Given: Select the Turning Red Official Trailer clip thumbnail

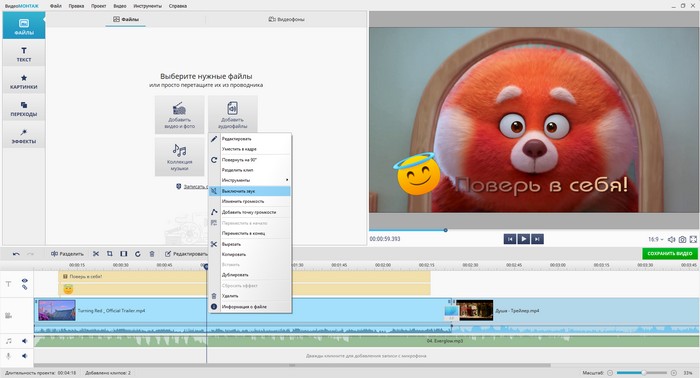Looking at the screenshot, I should (x=57, y=311).
